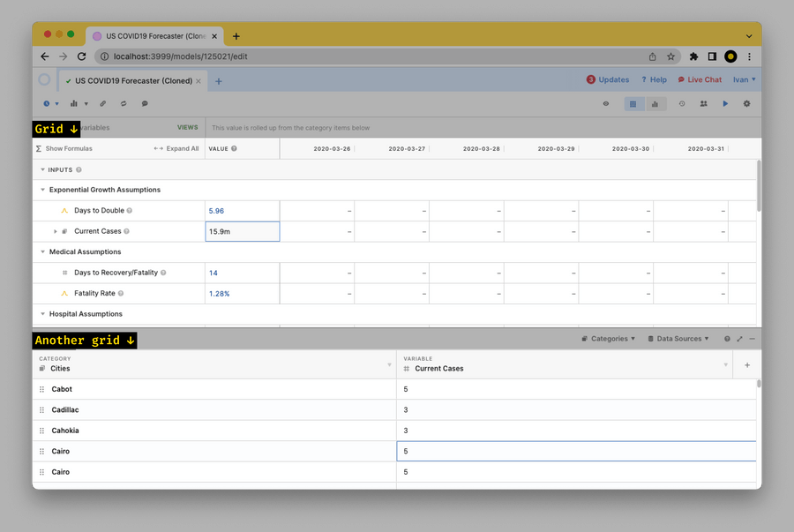Open the Current Cases variable dropdown arrow
This screenshot has width=794, height=532.
point(726,365)
